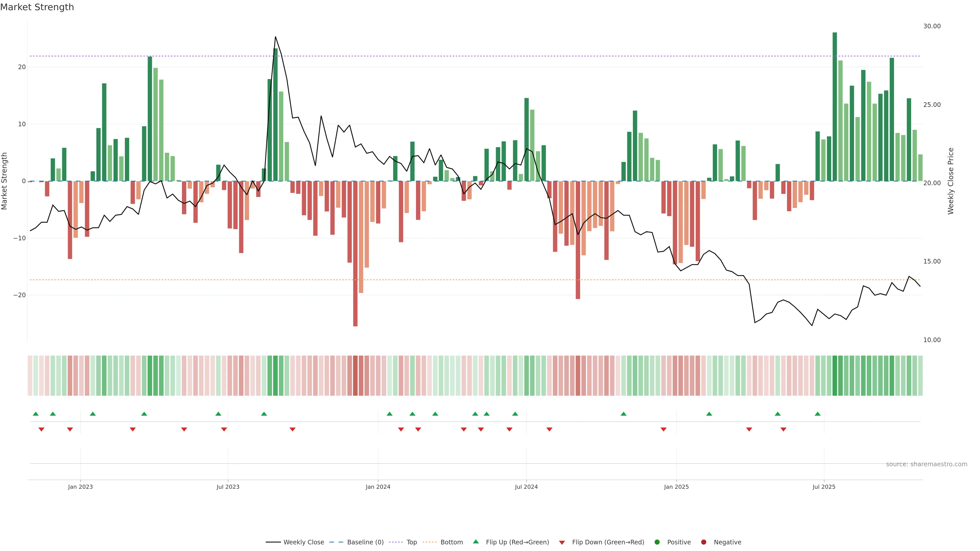Viewport: 980px width, 551px height.
Task: Click the black Weekly Close line sample in legend
Action: pyautogui.click(x=273, y=542)
